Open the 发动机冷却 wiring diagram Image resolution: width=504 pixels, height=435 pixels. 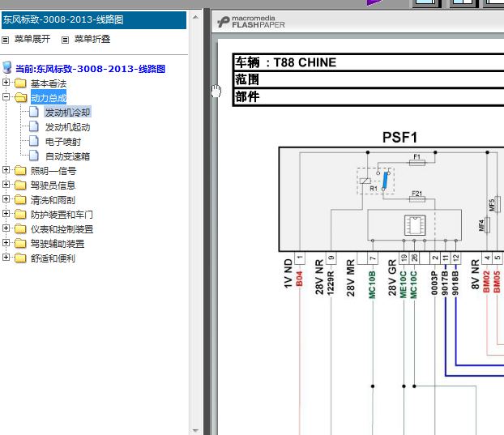coord(67,113)
